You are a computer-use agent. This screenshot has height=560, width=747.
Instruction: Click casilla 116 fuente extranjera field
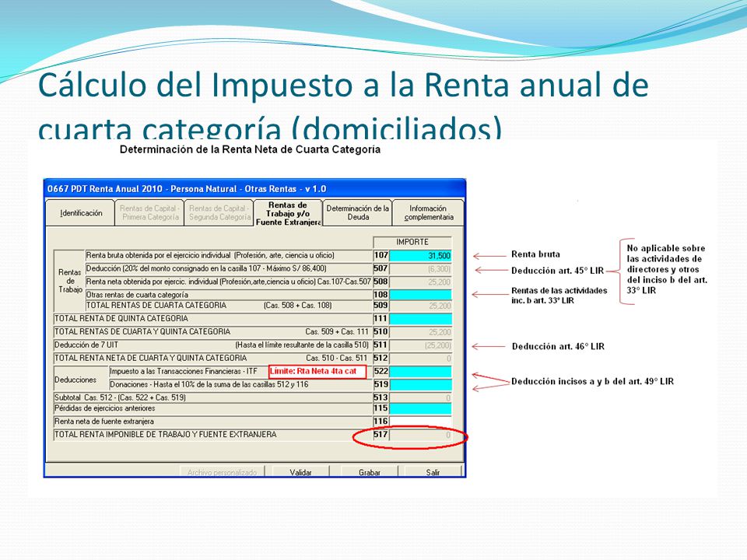click(420, 422)
